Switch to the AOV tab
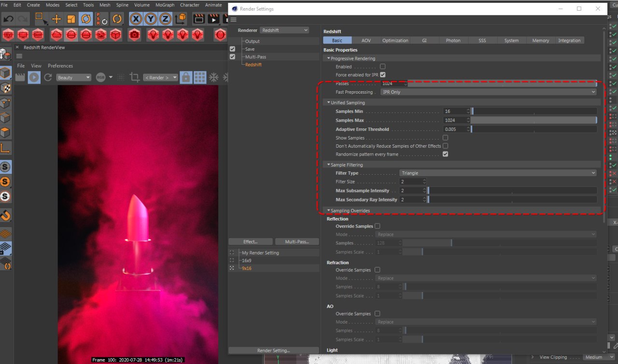The width and height of the screenshot is (618, 364). 366,41
